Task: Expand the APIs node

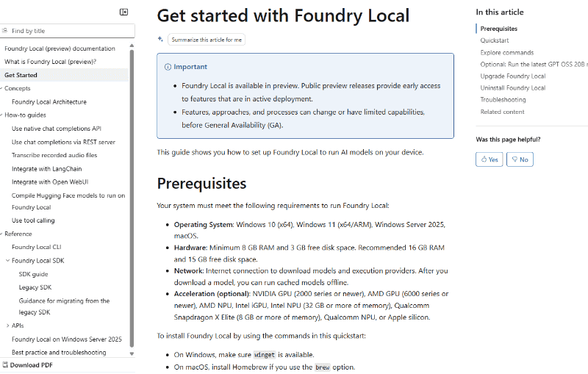Action: (7, 326)
